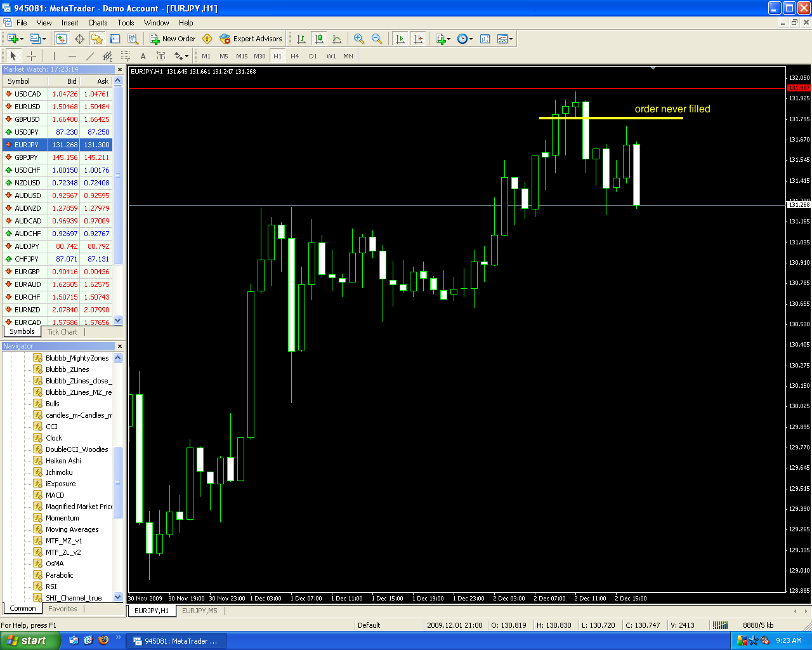
Task: Expand the Arrows tool dropdown arrow
Action: coord(187,56)
